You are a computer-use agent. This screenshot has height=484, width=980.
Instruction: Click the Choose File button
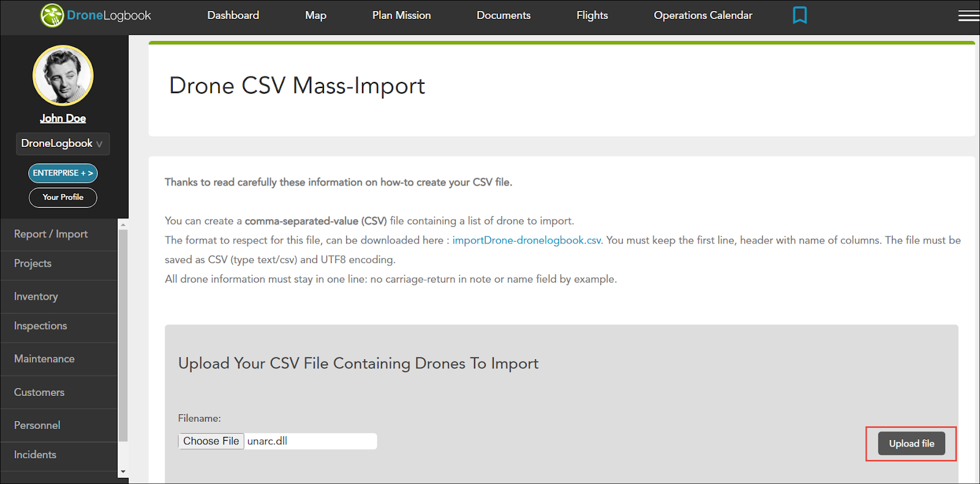211,441
